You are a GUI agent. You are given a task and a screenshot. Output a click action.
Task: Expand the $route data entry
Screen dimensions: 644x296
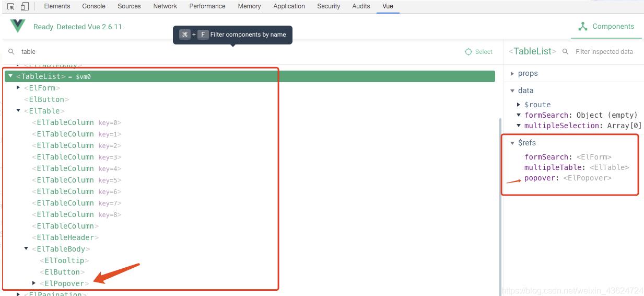coord(519,105)
